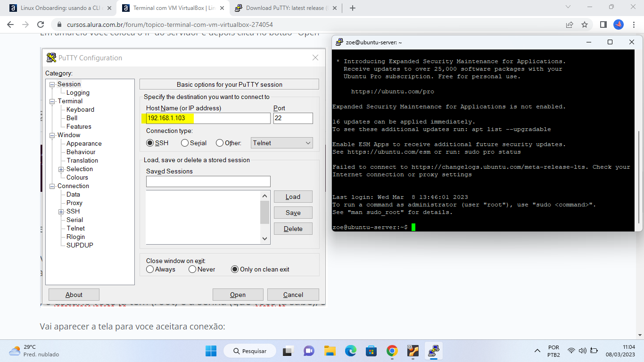Click the PuTTY icon on the taskbar
Viewport: 644px width, 362px height.
pyautogui.click(x=433, y=351)
